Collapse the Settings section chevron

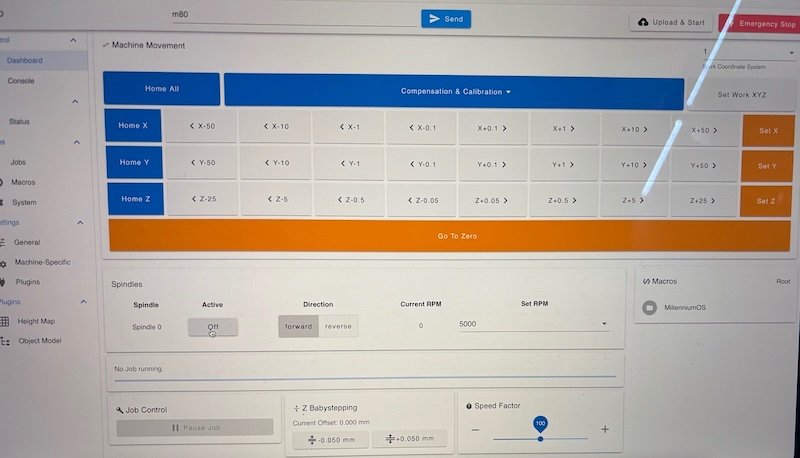(x=80, y=223)
